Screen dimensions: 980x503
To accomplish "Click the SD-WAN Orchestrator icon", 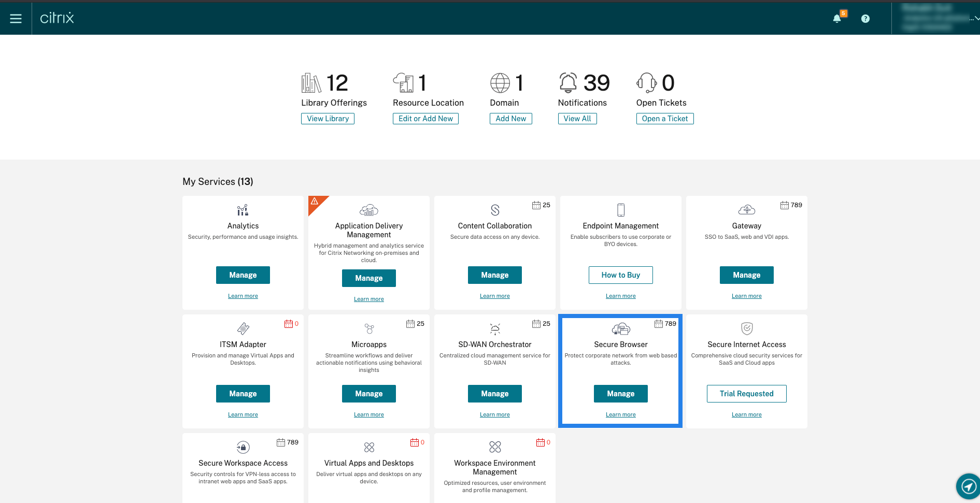I will [495, 328].
